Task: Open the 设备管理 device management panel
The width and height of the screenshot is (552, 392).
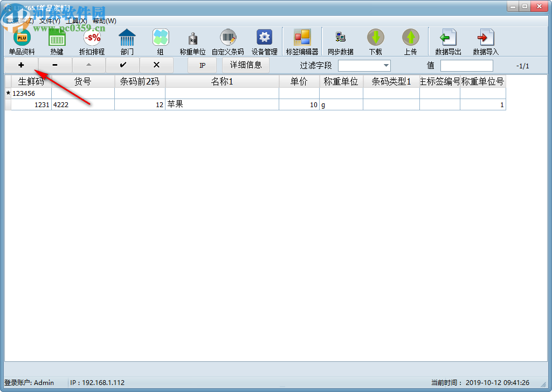Action: [x=264, y=41]
